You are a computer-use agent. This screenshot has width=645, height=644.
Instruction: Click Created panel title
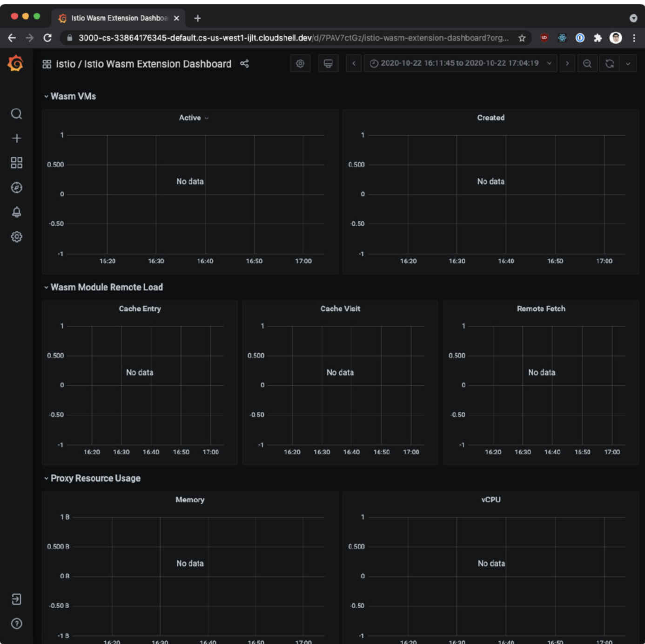tap(490, 118)
